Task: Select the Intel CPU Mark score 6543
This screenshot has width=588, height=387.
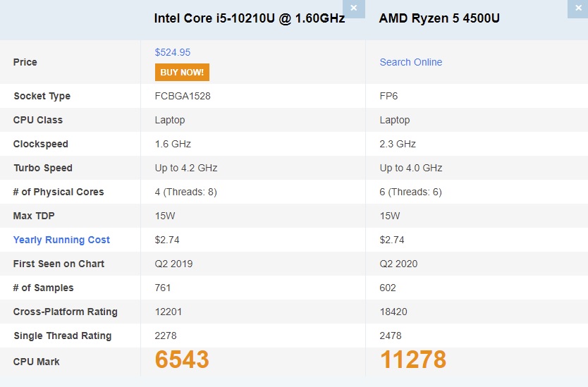Action: [x=182, y=360]
